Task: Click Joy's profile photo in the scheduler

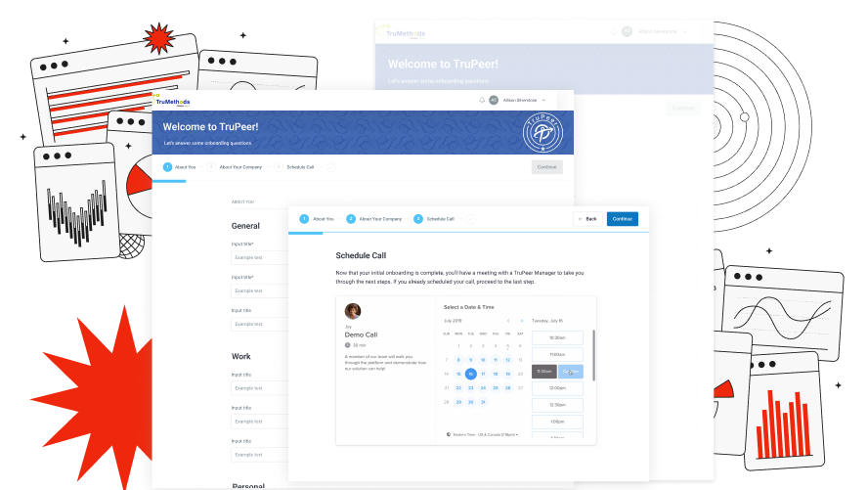Action: pyautogui.click(x=353, y=311)
